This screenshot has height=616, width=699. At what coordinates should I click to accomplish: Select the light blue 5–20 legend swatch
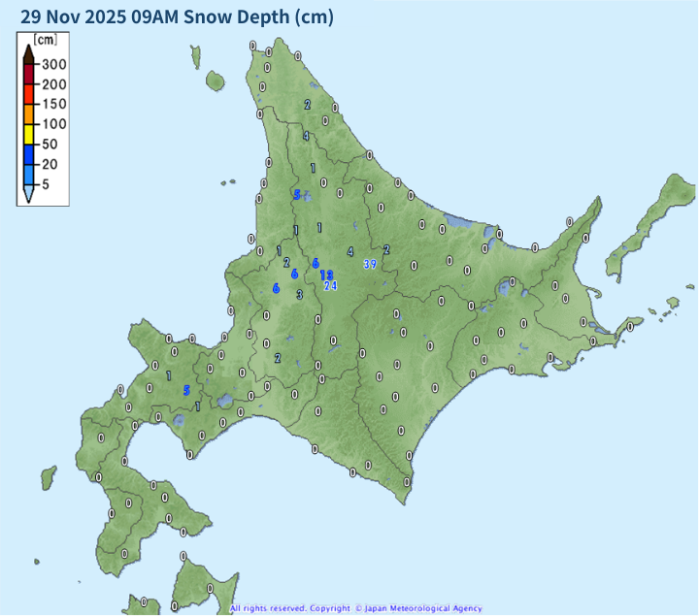(x=29, y=174)
